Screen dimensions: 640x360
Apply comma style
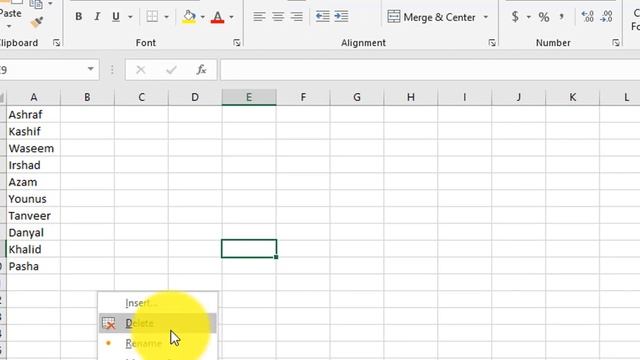pyautogui.click(x=562, y=17)
